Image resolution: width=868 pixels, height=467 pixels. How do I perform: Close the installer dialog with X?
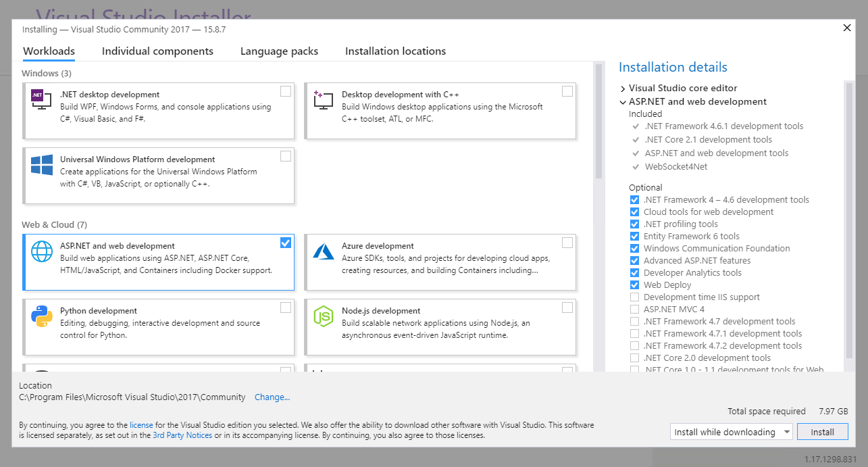(847, 28)
